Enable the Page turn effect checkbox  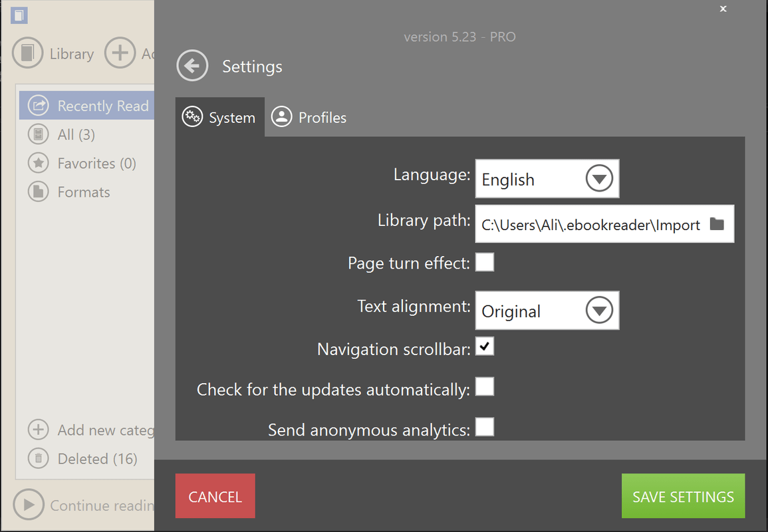[485, 262]
